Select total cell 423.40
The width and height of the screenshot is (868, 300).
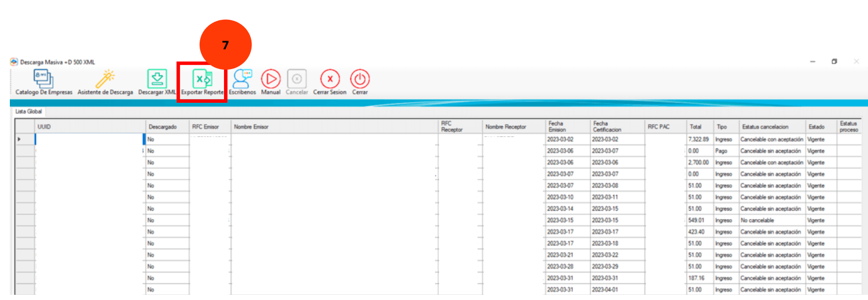(x=700, y=232)
